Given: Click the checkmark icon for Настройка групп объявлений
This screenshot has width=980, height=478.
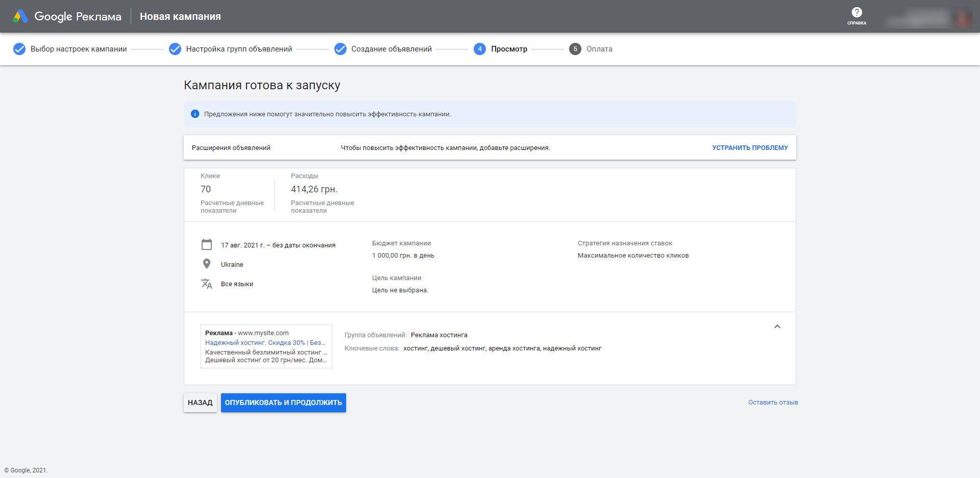Looking at the screenshot, I should [x=175, y=49].
